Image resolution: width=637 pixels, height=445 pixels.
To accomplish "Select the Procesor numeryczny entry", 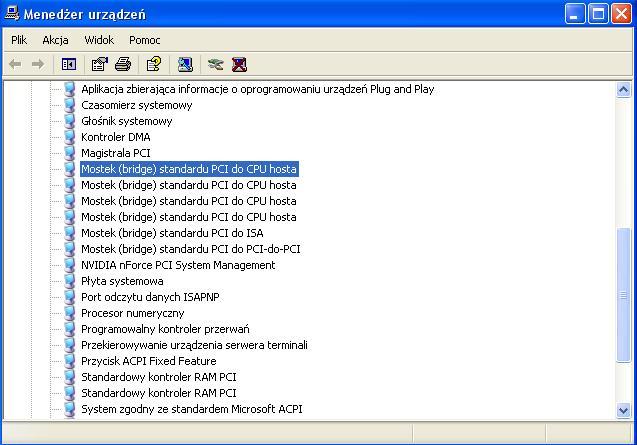I will pos(131,313).
